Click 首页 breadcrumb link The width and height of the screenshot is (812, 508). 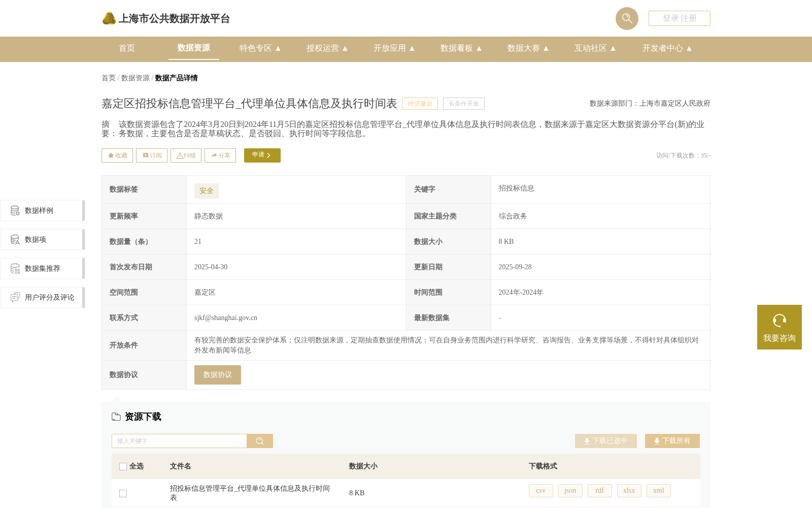(x=109, y=78)
